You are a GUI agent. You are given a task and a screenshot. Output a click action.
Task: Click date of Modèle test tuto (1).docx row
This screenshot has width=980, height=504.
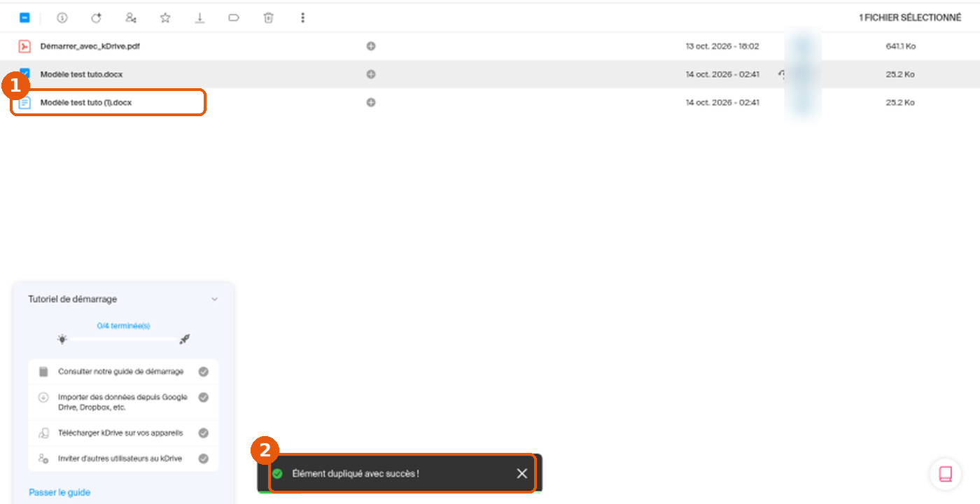tap(722, 102)
